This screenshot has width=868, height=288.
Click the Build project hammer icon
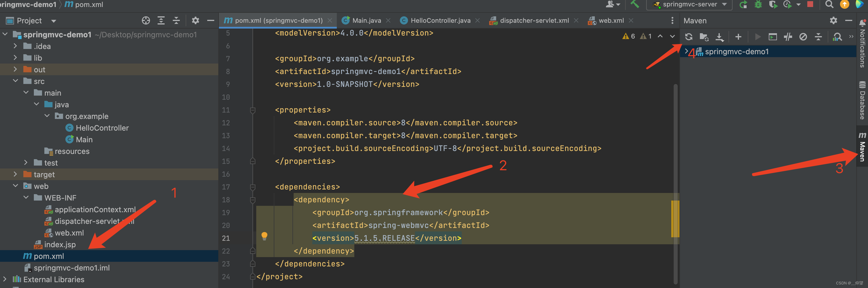(635, 4)
